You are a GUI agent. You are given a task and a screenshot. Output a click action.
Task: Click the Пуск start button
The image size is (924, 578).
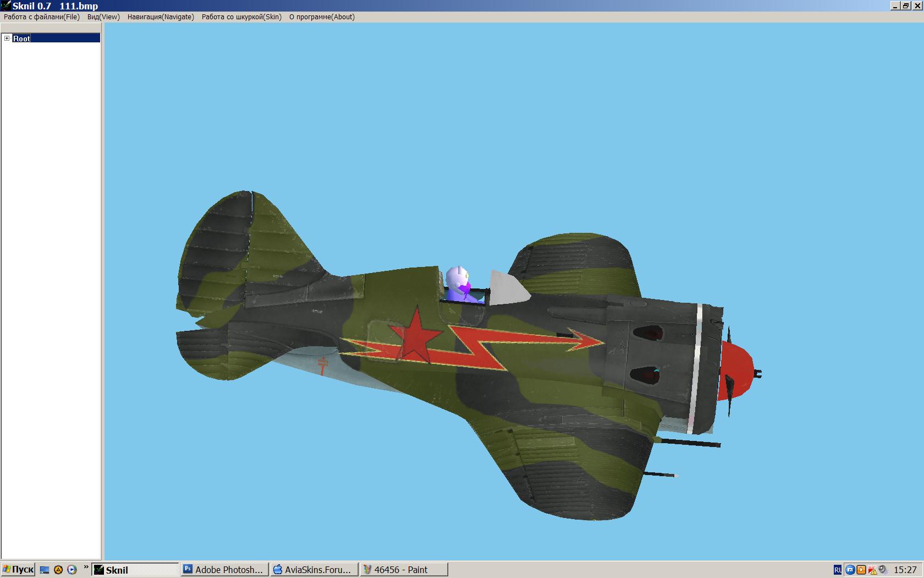tap(18, 570)
